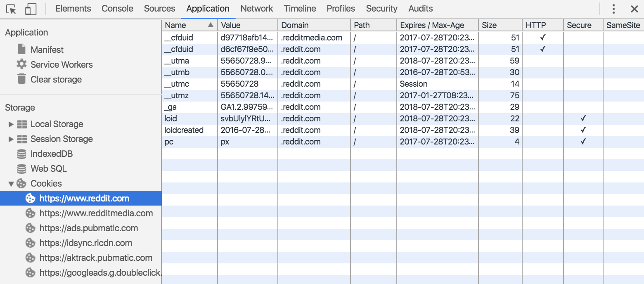Toggle the device toolbar icon
This screenshot has width=644, height=284.
coord(31,9)
